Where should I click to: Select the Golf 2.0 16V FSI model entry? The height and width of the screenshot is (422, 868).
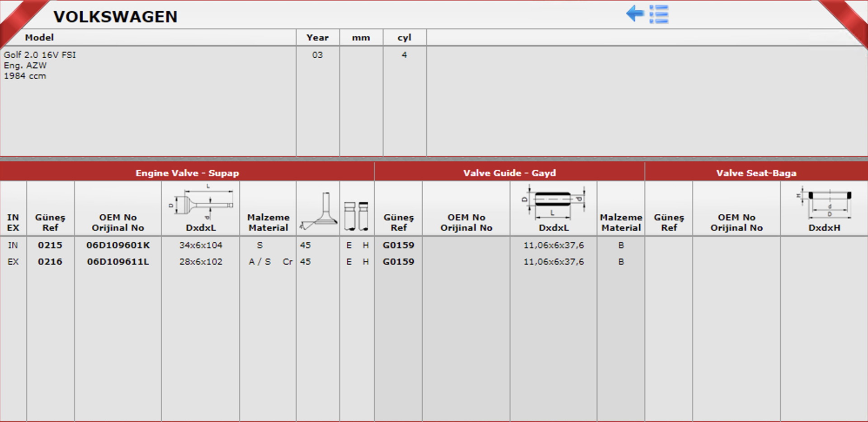coord(40,55)
